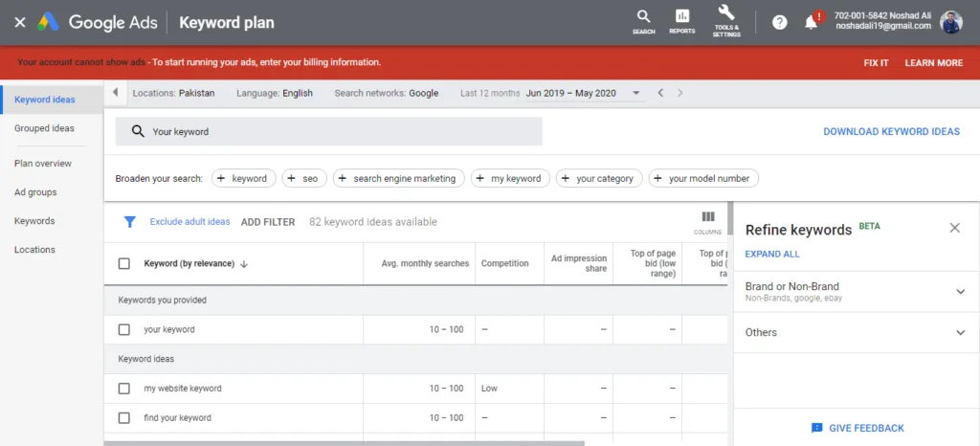Click the account email noshadali19@gmail.com
980x446 pixels.
(883, 26)
